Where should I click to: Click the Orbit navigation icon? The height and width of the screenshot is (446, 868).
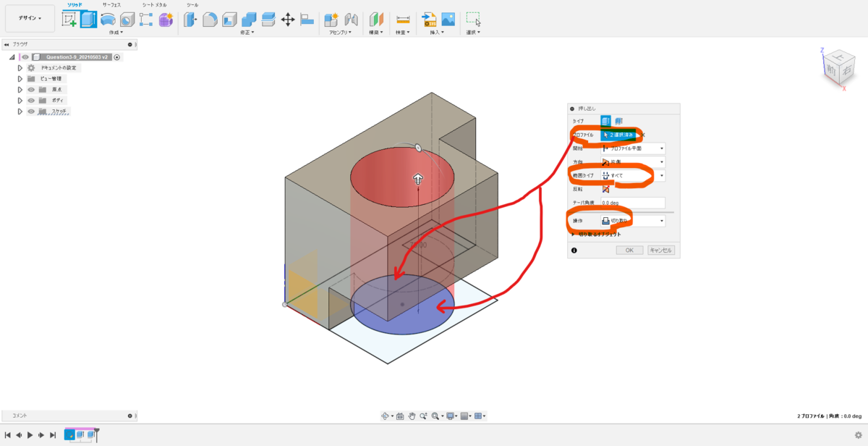click(386, 416)
